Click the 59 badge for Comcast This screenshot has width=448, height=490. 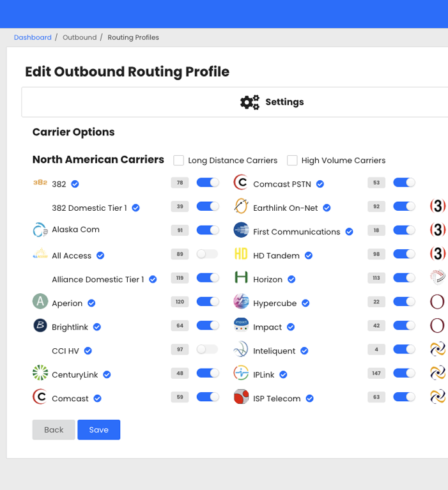[180, 397]
